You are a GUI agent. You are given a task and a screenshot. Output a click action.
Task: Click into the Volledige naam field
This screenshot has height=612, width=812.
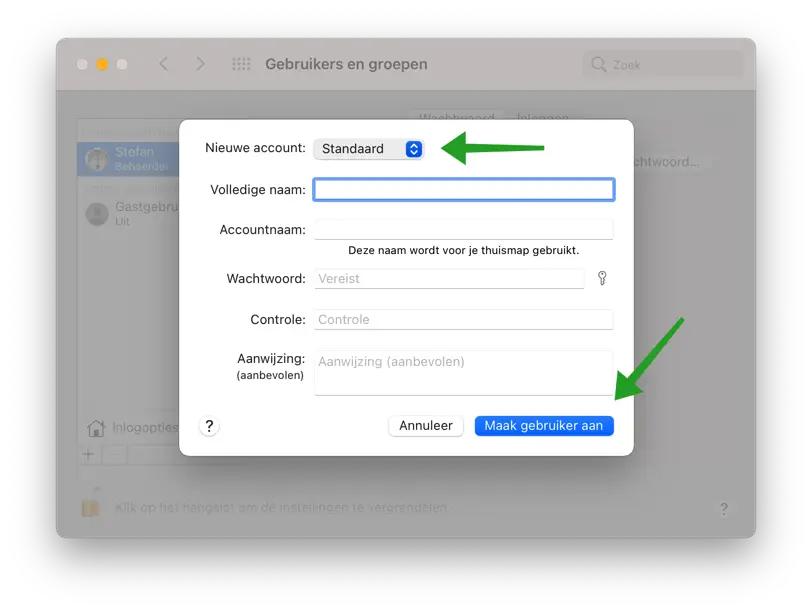pos(463,190)
